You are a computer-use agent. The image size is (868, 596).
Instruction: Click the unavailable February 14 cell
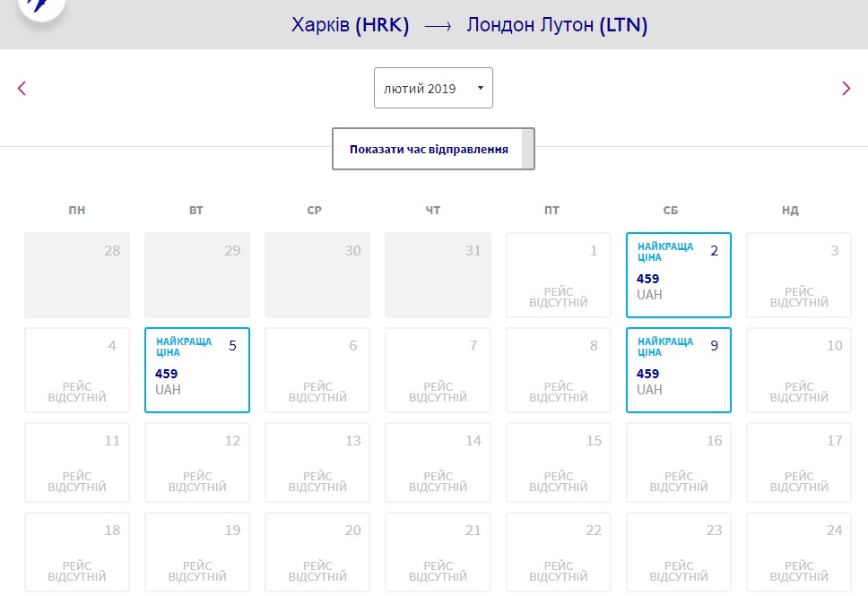pos(438,465)
